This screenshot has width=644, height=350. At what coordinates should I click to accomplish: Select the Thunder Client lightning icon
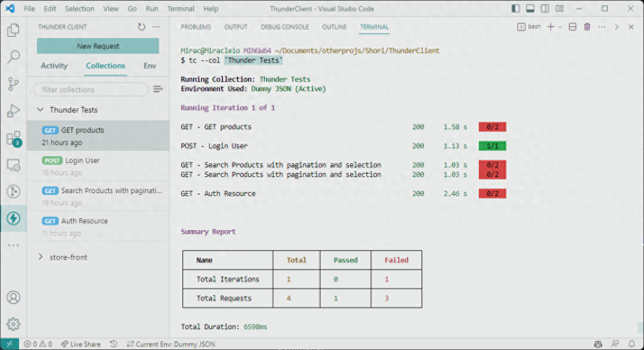click(13, 219)
